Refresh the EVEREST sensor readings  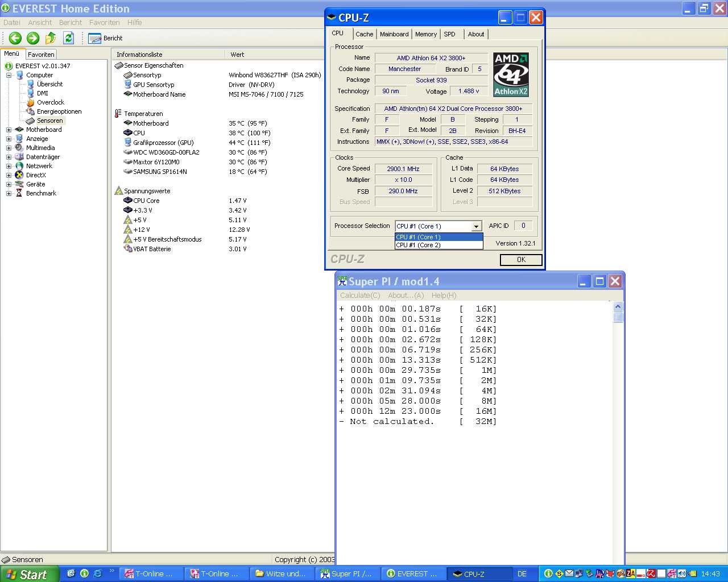point(69,38)
